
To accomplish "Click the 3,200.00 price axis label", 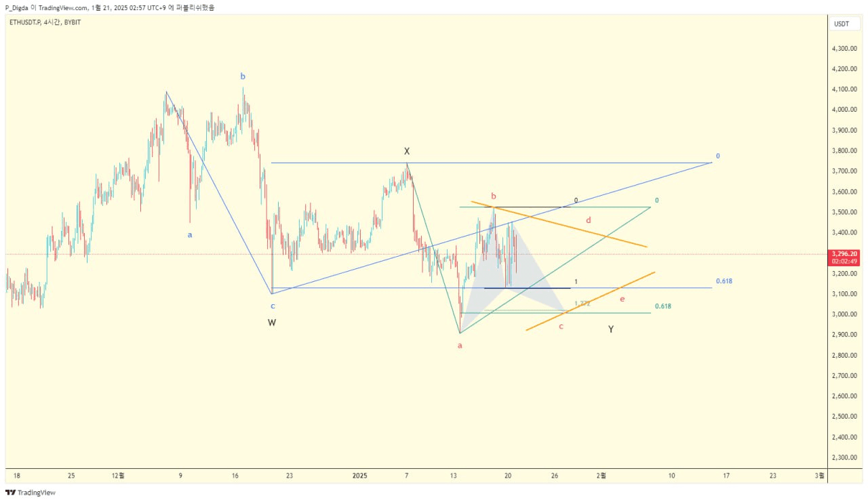I will 843,274.
